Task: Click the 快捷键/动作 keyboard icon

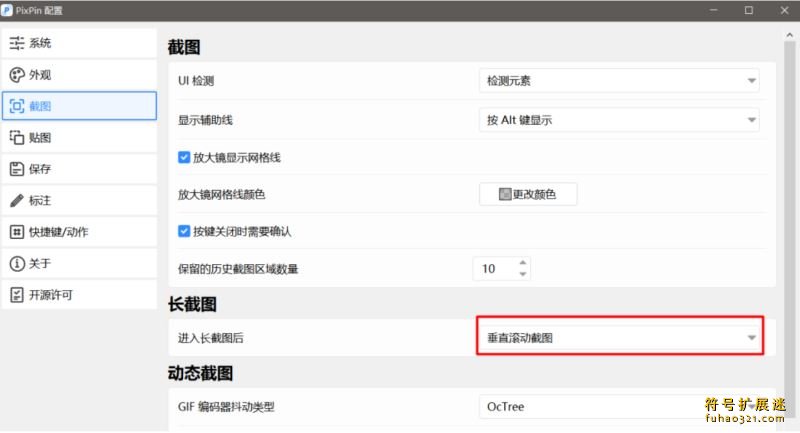Action: 17,232
